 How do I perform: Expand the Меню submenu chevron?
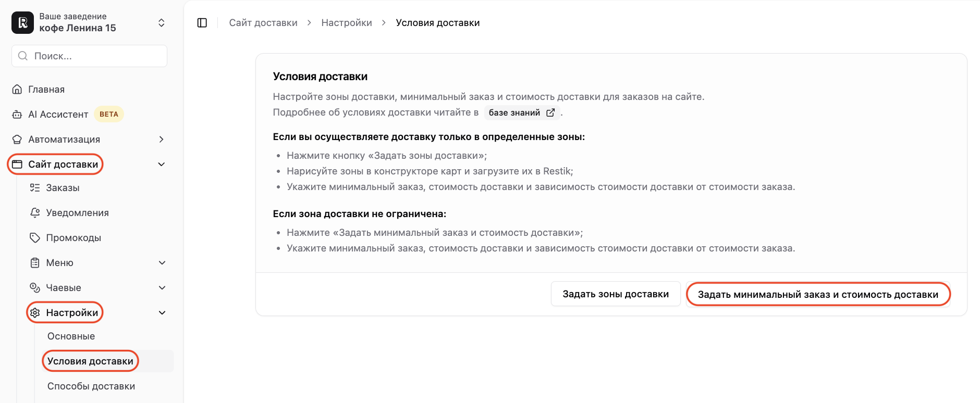pos(162,263)
